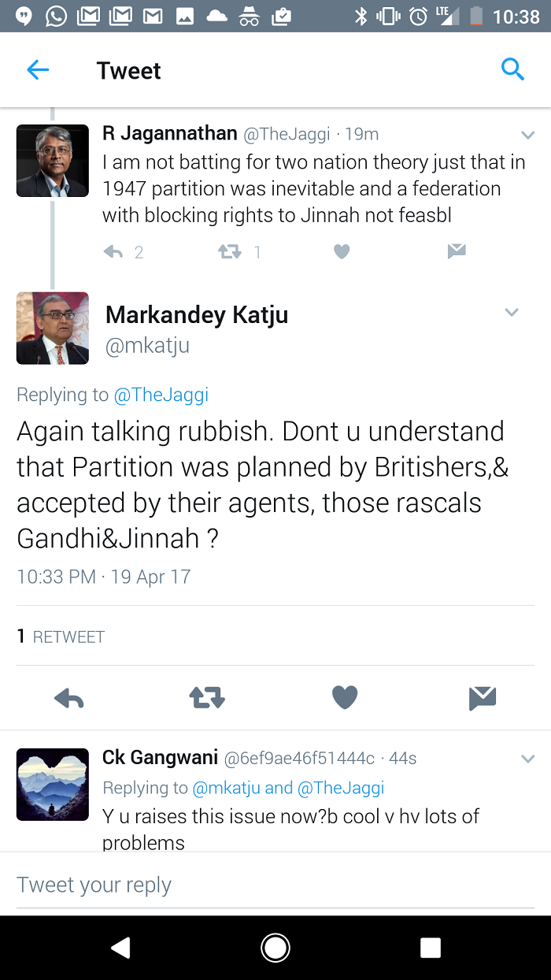Screen dimensions: 551x980
Task: Expand chevron menu on Ck Gangwani's reply
Action: (527, 759)
